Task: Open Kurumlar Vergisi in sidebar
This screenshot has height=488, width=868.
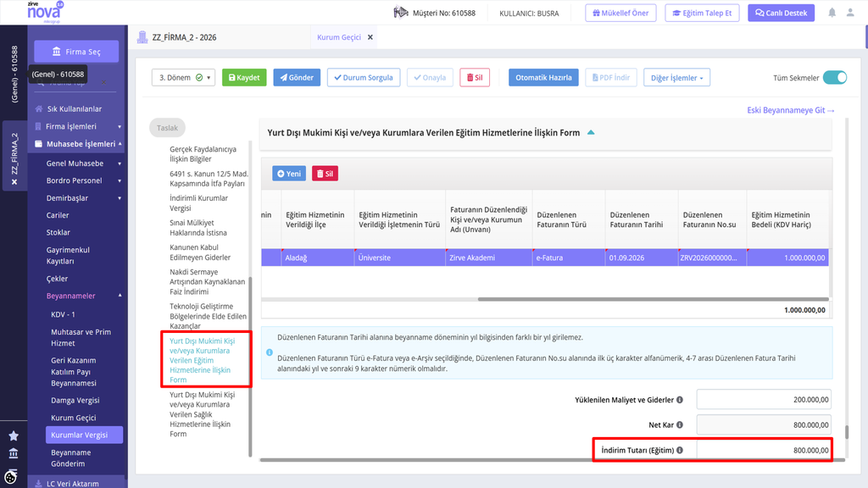Action: pyautogui.click(x=84, y=435)
